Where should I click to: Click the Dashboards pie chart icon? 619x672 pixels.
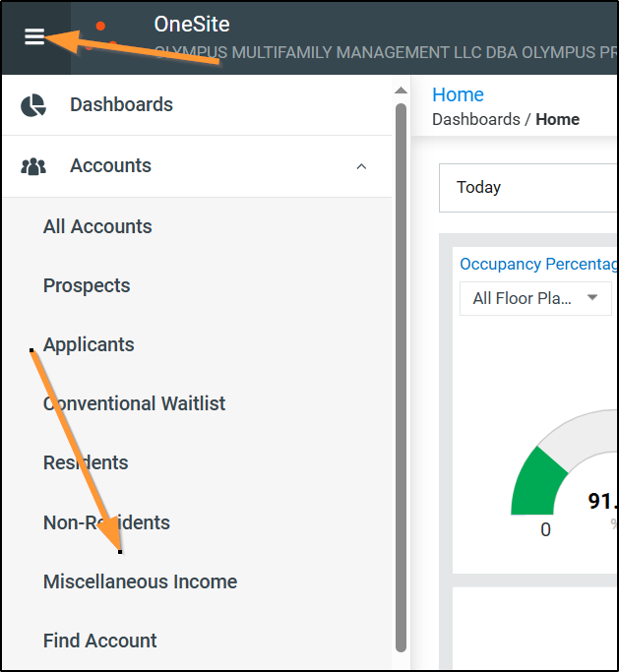(x=33, y=105)
